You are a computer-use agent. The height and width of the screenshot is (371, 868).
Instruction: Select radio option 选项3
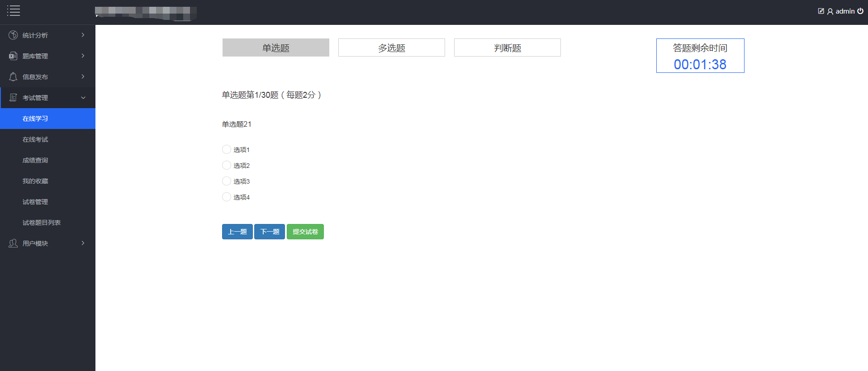(x=227, y=181)
